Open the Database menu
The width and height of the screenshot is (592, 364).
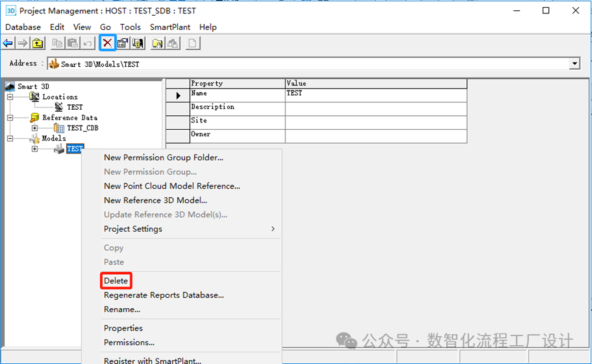[23, 27]
